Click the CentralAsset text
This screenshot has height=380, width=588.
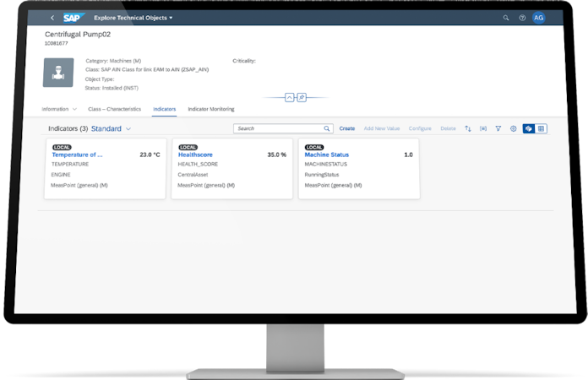(193, 175)
